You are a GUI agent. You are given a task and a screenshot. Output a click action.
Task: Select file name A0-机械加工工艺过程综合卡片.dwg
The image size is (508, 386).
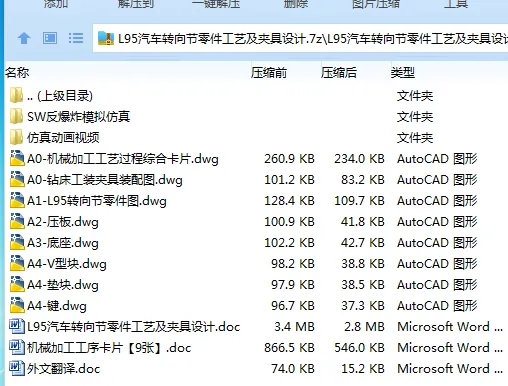123,159
